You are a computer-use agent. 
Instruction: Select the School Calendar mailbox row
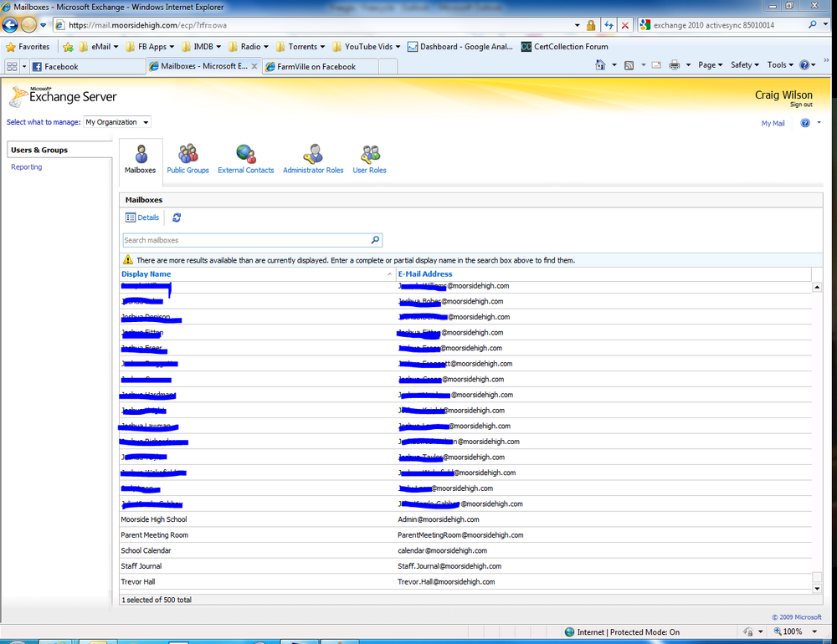pyautogui.click(x=465, y=550)
